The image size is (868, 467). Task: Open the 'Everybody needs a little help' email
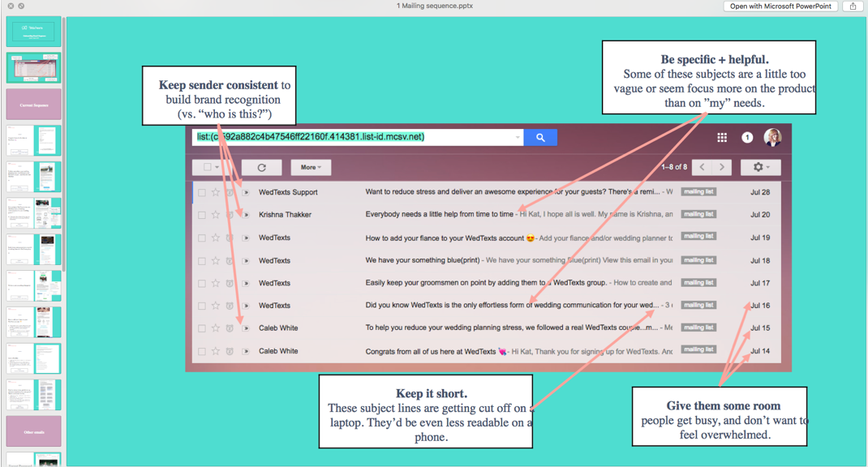(x=439, y=214)
